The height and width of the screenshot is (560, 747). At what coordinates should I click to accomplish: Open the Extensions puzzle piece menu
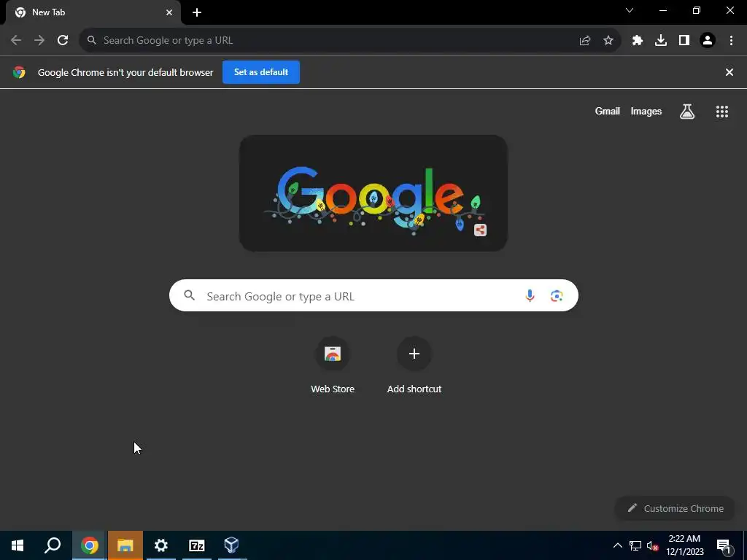(638, 41)
